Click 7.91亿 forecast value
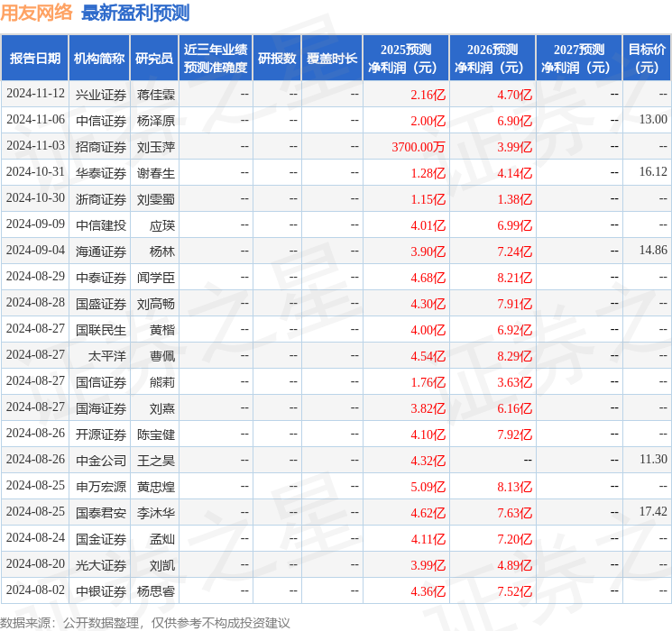Image resolution: width=672 pixels, height=631 pixels. point(515,304)
